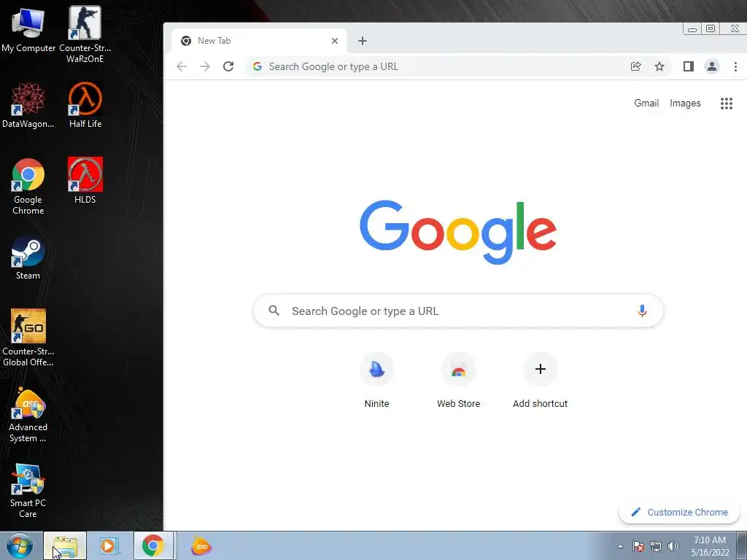
Task: Open the Windows Start button
Action: click(20, 545)
